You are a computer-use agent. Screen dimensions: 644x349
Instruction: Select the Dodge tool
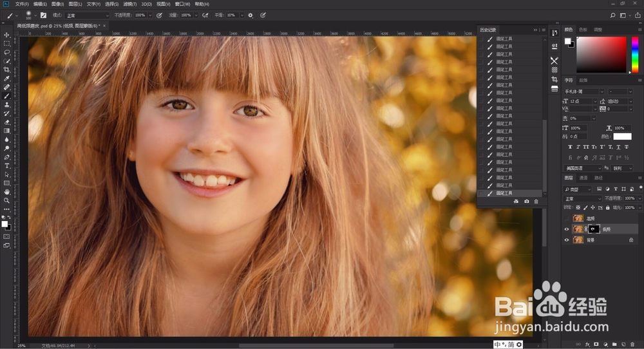6,148
